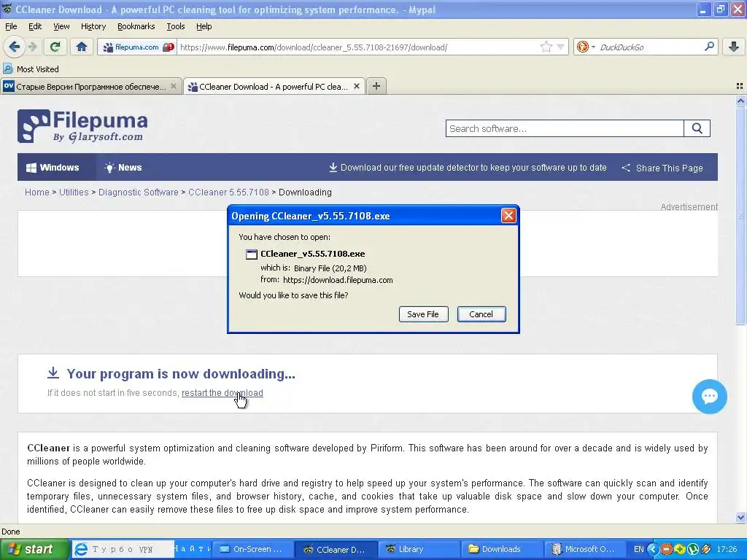Switch to Microsoft O... taskbar item
Viewport: 747px width, 560px height.
(x=584, y=549)
